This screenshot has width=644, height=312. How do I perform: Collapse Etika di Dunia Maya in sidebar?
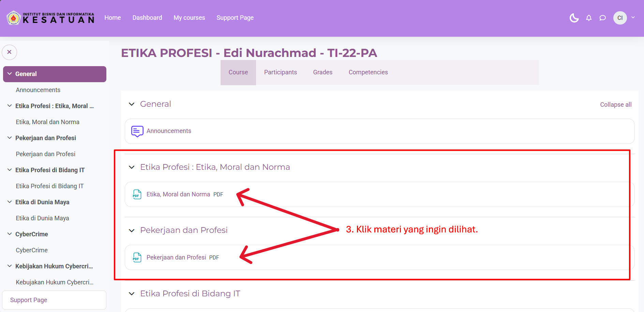tap(10, 202)
